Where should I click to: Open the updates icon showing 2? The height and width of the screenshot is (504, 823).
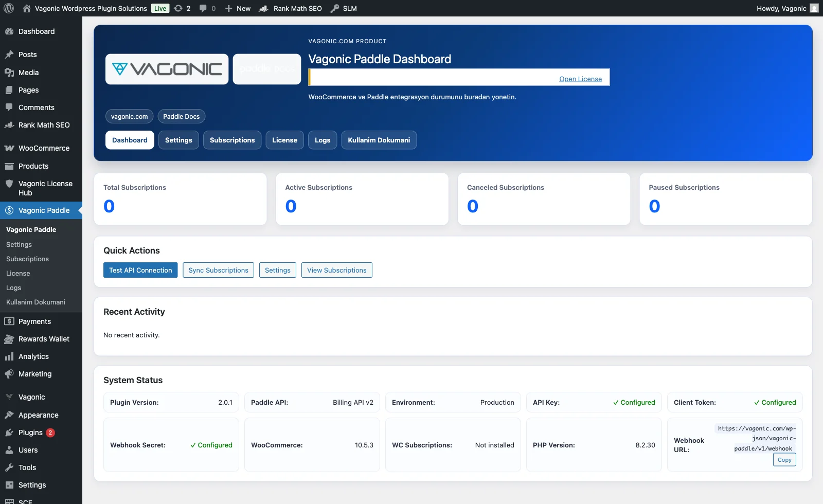click(x=178, y=8)
